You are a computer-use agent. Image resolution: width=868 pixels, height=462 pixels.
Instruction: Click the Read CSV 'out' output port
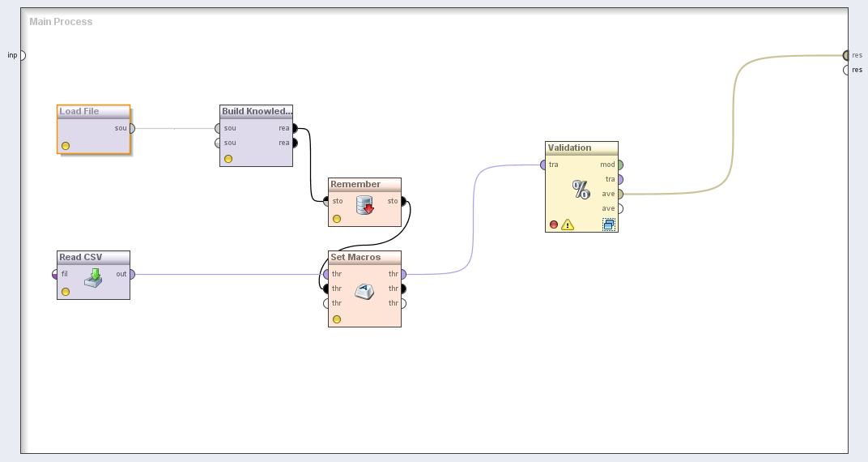131,274
